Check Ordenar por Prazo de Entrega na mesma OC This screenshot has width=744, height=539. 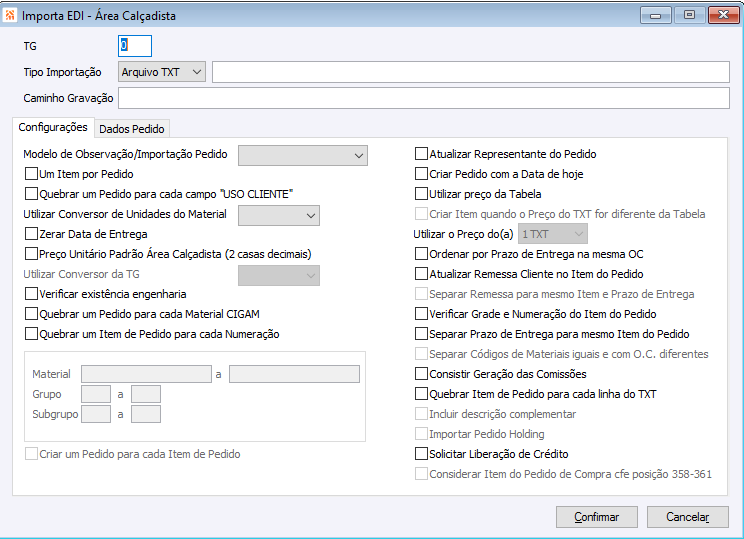point(421,254)
